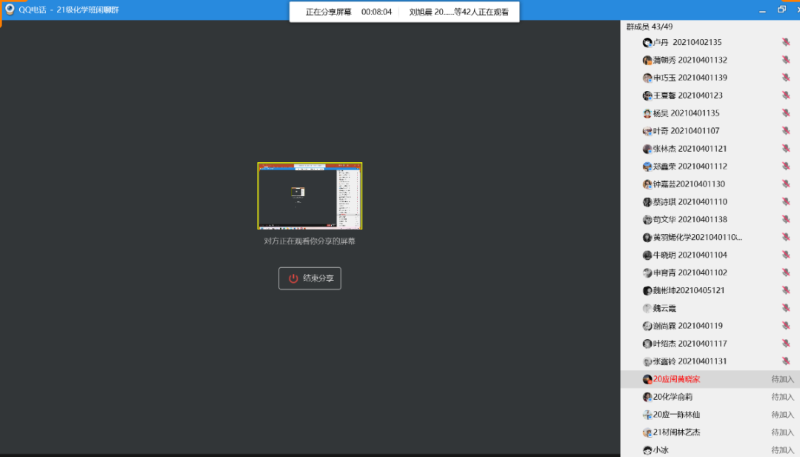Screen dimensions: 800x457
Task: Select member row 魏云霞
Action: [x=710, y=308]
